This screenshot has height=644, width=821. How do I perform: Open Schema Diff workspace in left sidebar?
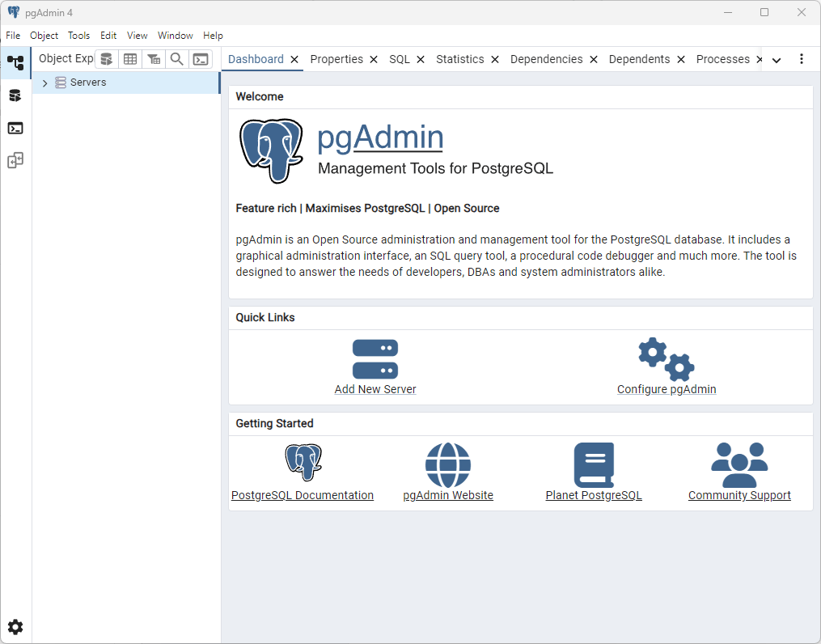(15, 160)
